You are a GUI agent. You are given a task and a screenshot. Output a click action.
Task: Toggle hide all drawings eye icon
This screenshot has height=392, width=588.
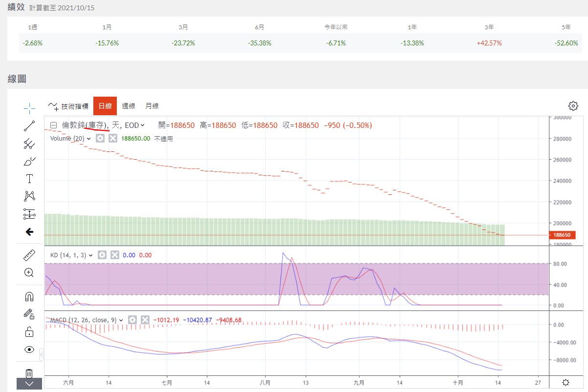[x=29, y=350]
